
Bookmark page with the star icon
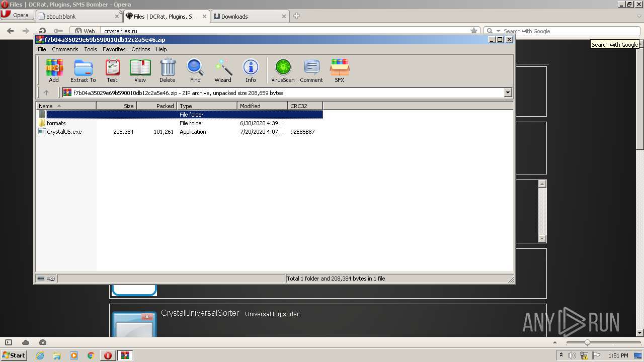474,31
